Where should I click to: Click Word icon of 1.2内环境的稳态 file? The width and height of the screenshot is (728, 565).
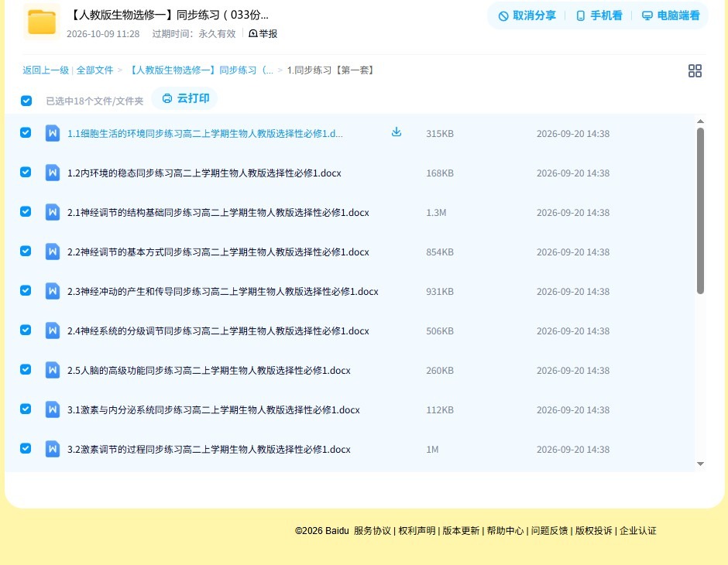point(53,173)
